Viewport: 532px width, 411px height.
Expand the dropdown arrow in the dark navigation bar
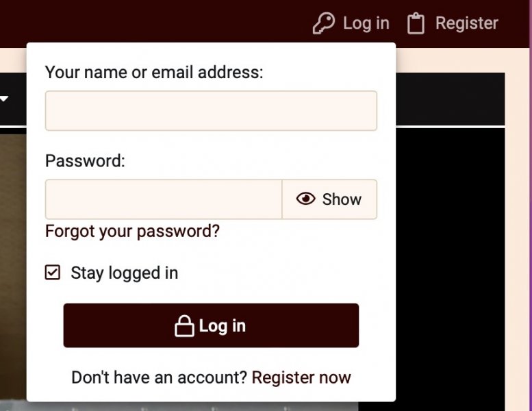4,99
